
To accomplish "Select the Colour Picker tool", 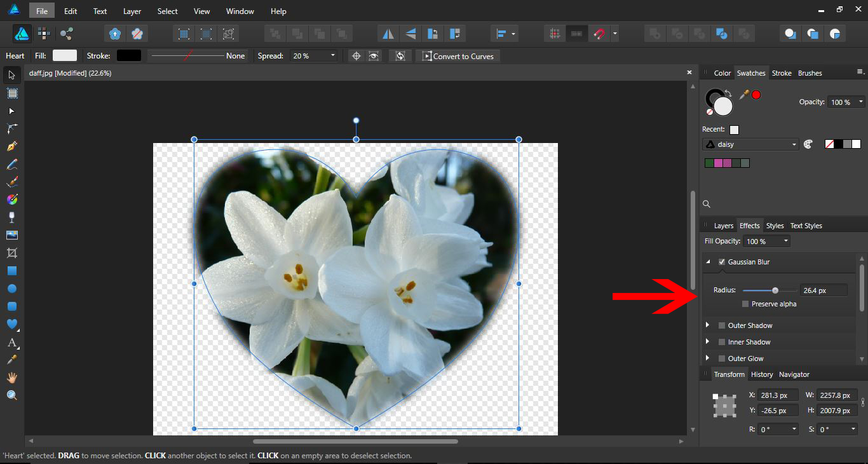I will 11,359.
